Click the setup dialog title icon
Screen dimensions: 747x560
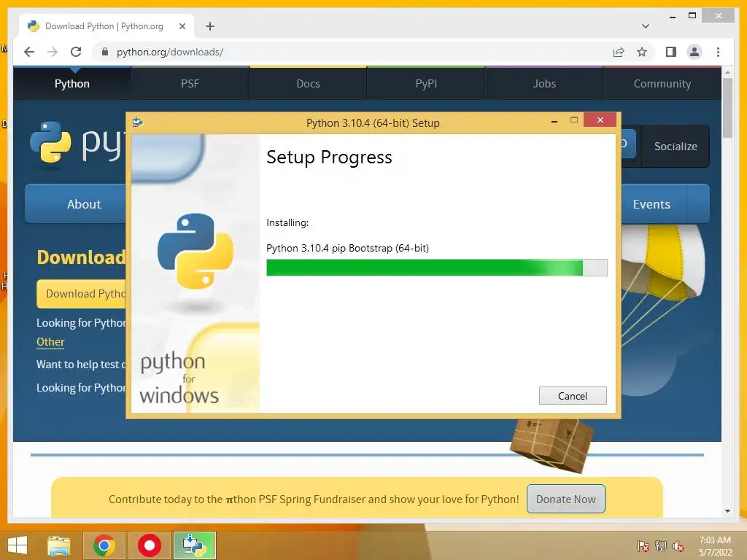137,122
